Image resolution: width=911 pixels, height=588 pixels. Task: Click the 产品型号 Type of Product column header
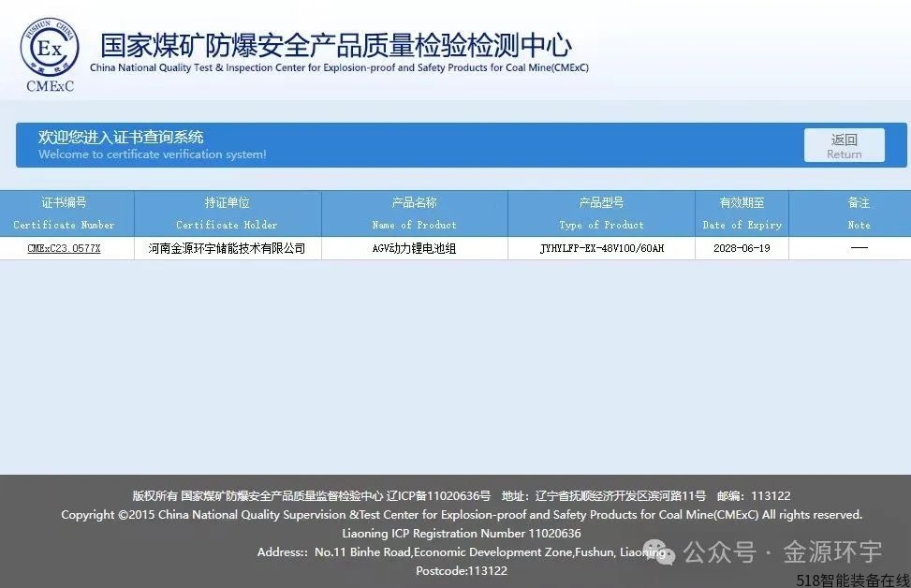click(x=601, y=213)
